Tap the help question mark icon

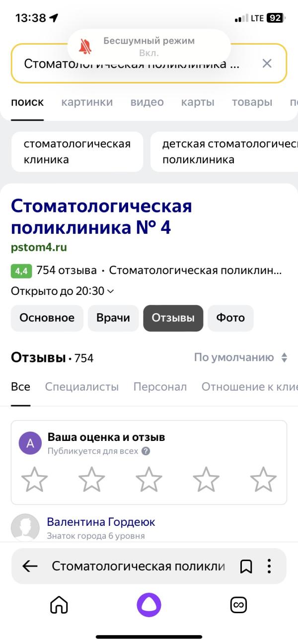tap(146, 451)
